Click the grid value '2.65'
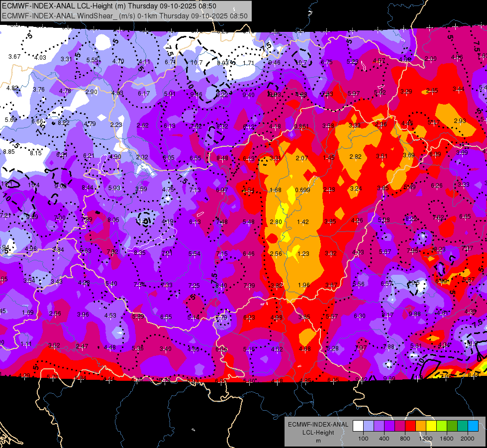The width and height of the screenshot is (487, 448). 432,91
